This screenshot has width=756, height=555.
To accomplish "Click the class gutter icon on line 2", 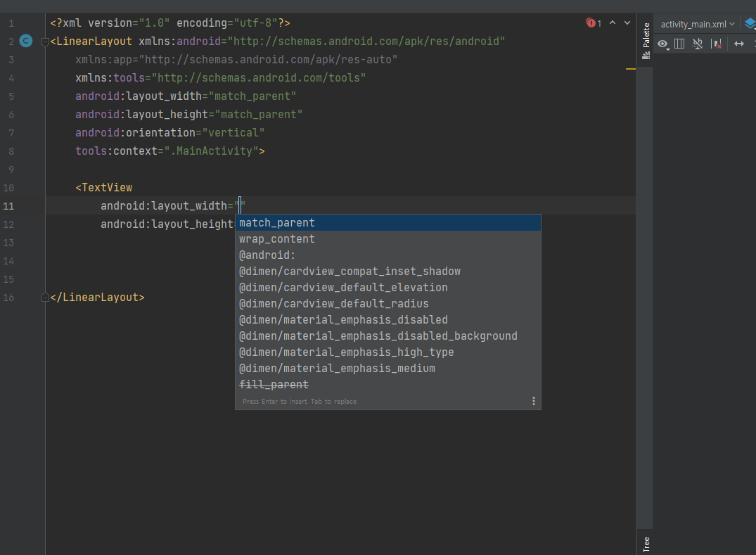I will coord(26,41).
